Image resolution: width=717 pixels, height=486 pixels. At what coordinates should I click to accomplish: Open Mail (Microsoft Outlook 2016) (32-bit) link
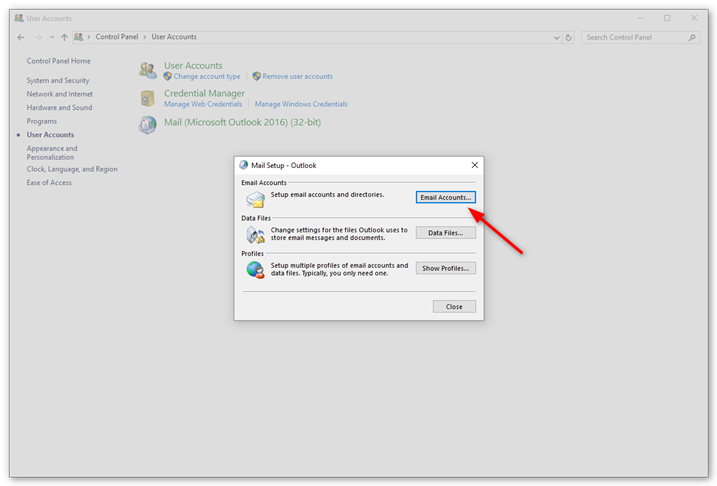pos(242,122)
